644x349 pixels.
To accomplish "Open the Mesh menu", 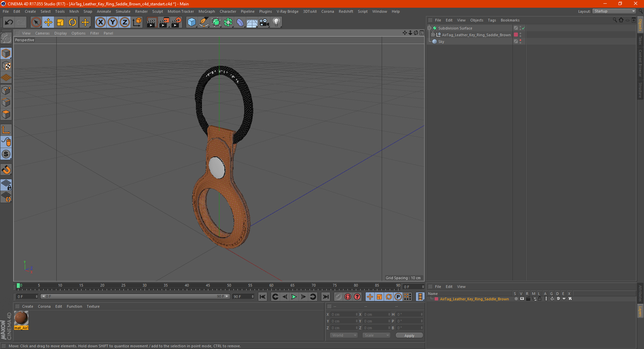I will click(x=74, y=11).
